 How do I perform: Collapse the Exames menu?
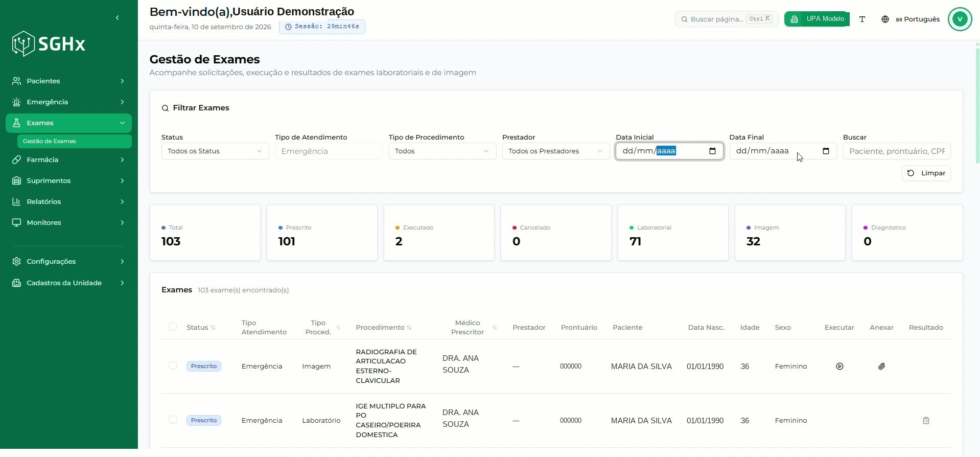tap(68, 123)
